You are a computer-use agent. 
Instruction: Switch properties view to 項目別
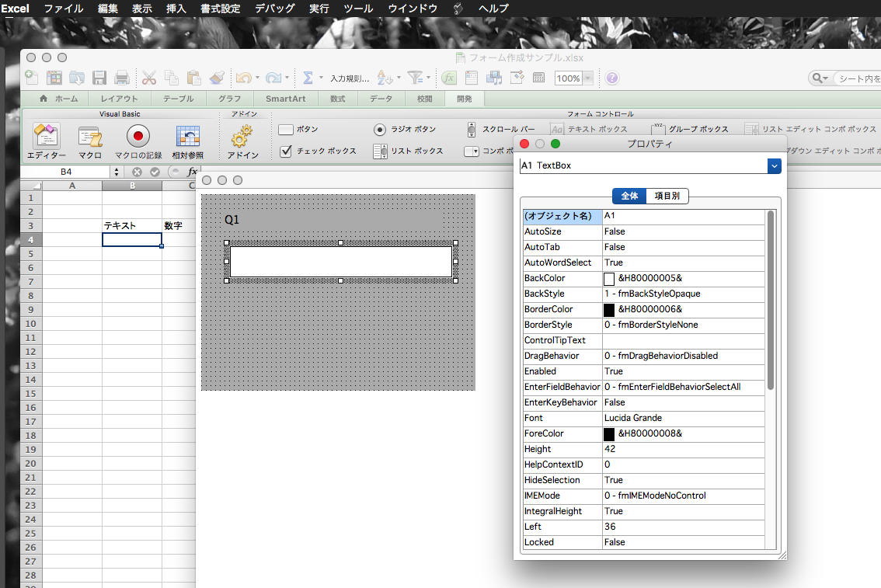(667, 196)
